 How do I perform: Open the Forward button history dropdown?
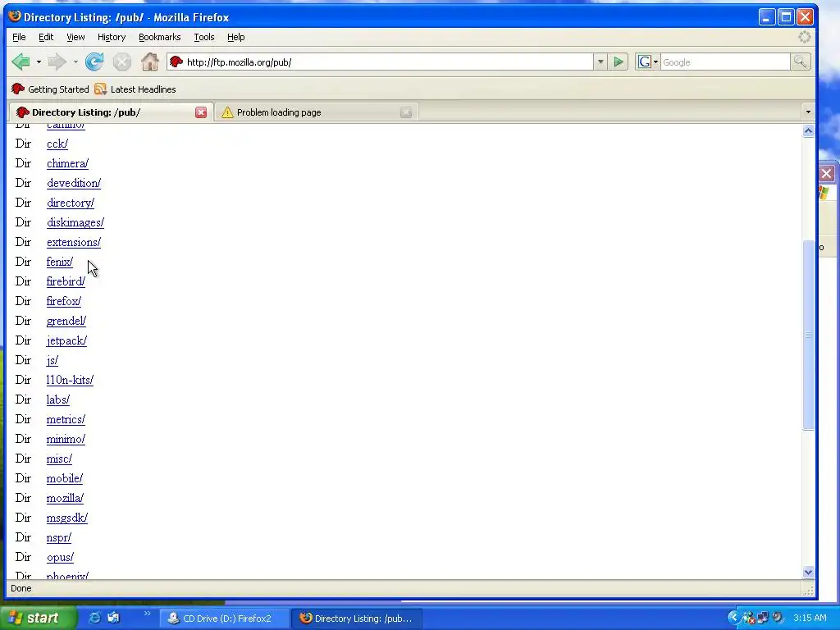pos(75,62)
